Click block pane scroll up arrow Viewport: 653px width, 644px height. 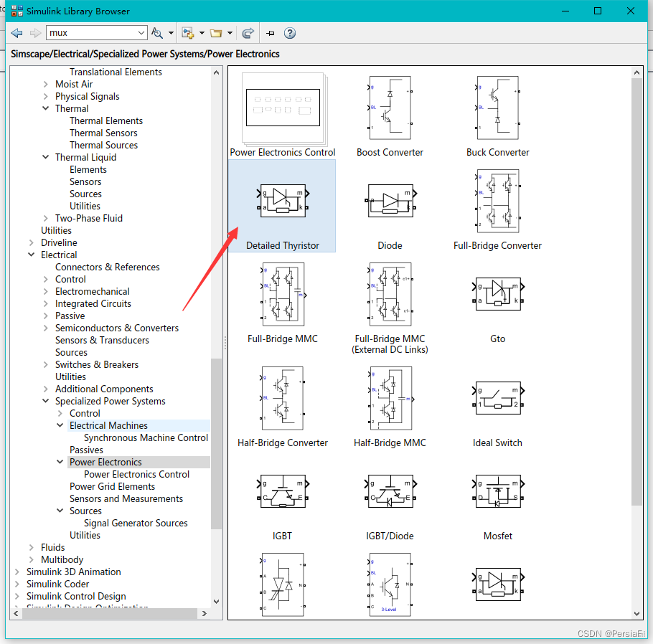coord(636,72)
